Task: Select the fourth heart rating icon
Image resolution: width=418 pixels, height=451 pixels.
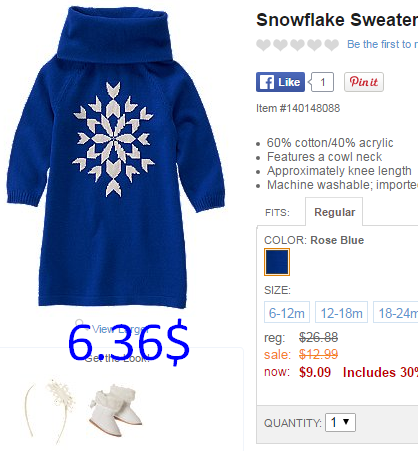Action: point(314,45)
